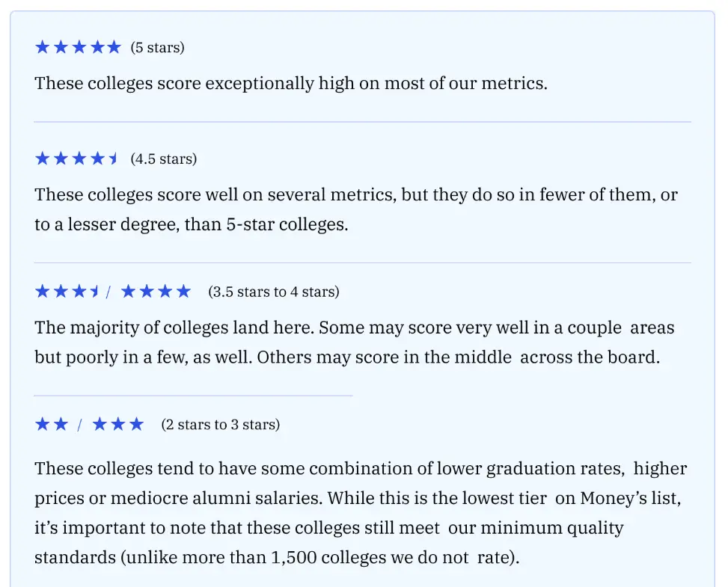This screenshot has width=728, height=587.
Task: Click paragraph about lower graduation rates
Action: coord(361,513)
